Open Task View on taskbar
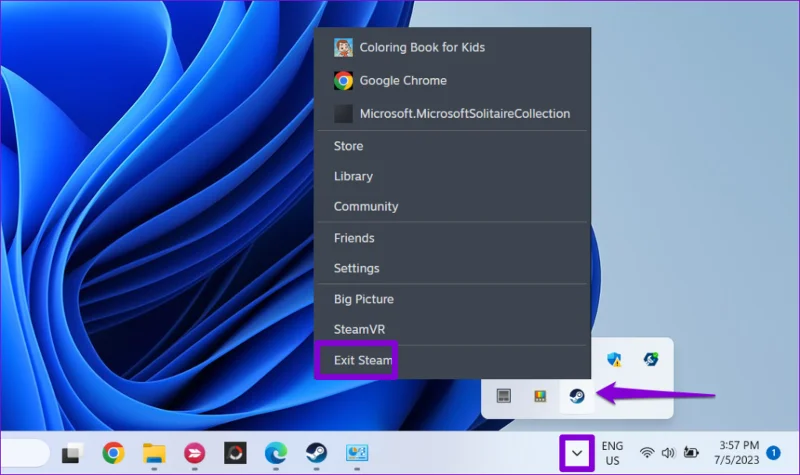The width and height of the screenshot is (800, 475). point(72,453)
